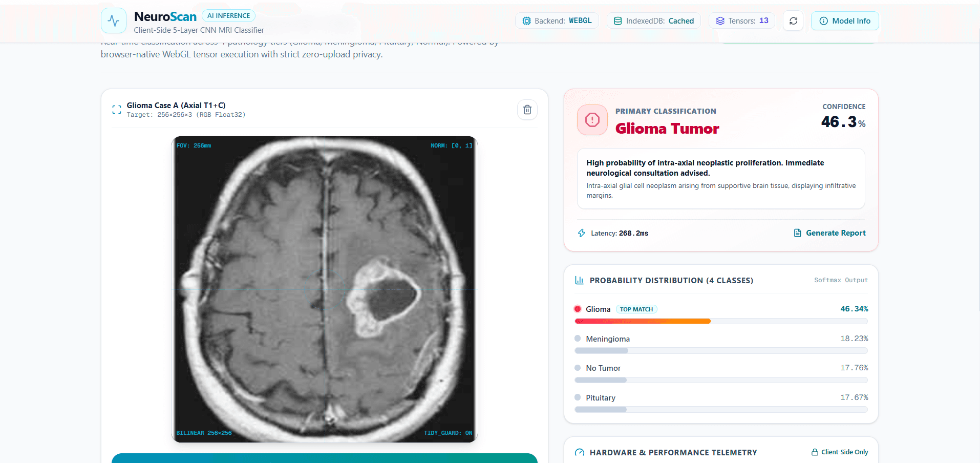The height and width of the screenshot is (463, 980).
Task: Click the No Tumor class dot
Action: tap(578, 368)
